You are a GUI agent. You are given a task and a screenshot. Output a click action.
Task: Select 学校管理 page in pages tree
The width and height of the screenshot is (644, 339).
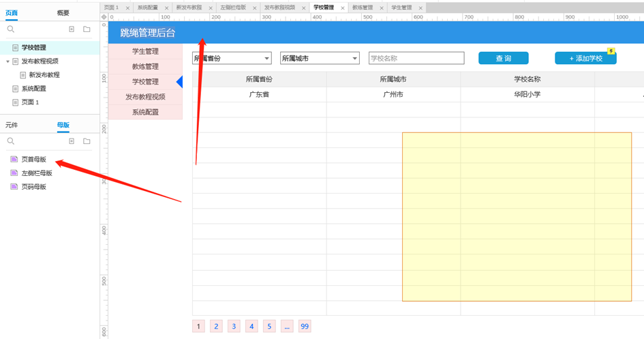click(x=50, y=48)
